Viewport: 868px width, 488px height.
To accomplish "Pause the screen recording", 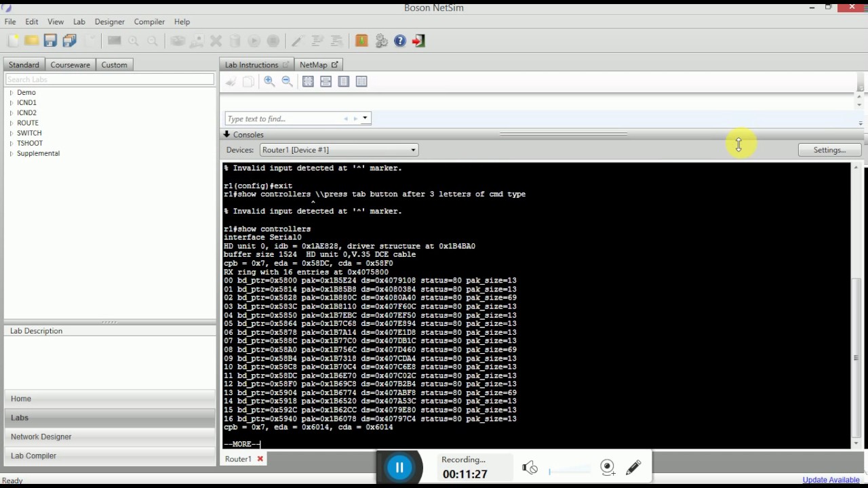I will click(399, 467).
